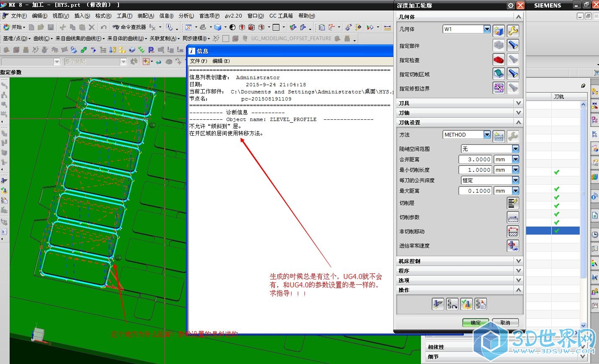Screen dimensions: 599x364
Task: Open feeds and speeds (进给率和速度) dialog
Action: click(x=513, y=246)
